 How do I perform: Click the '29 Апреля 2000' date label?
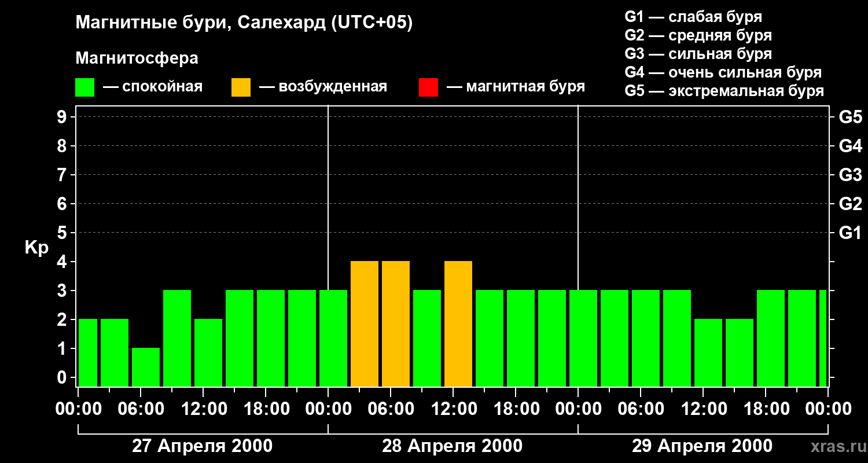coord(702,446)
